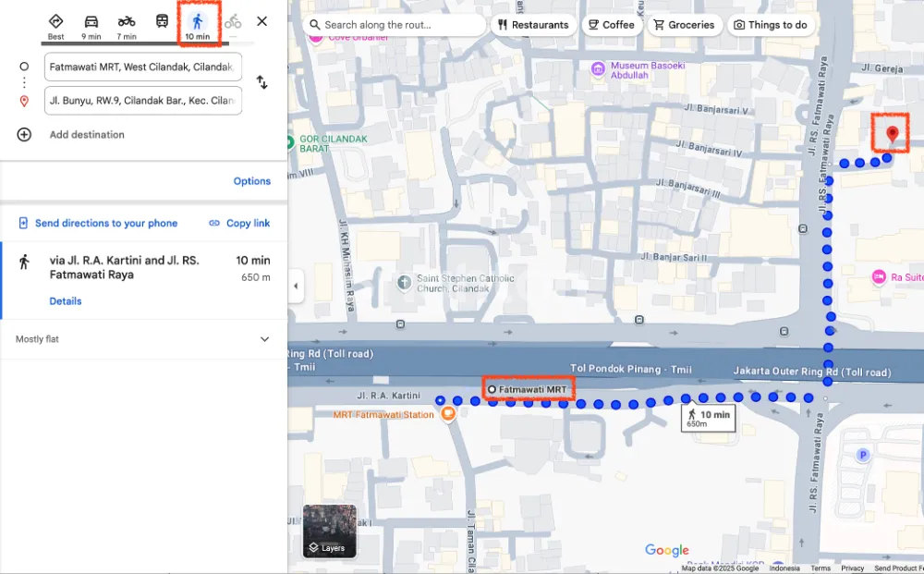Close the directions panel
Image resolution: width=924 pixels, height=574 pixels.
click(262, 21)
